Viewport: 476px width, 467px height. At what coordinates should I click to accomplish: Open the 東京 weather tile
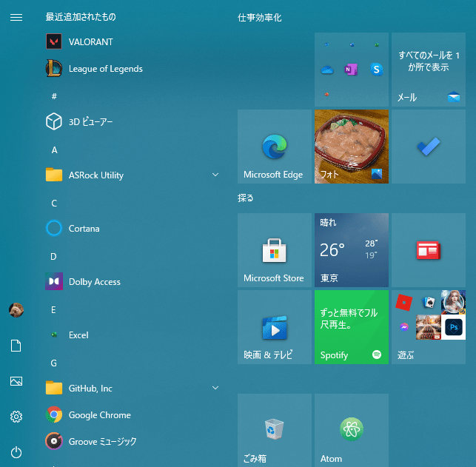[x=352, y=250]
